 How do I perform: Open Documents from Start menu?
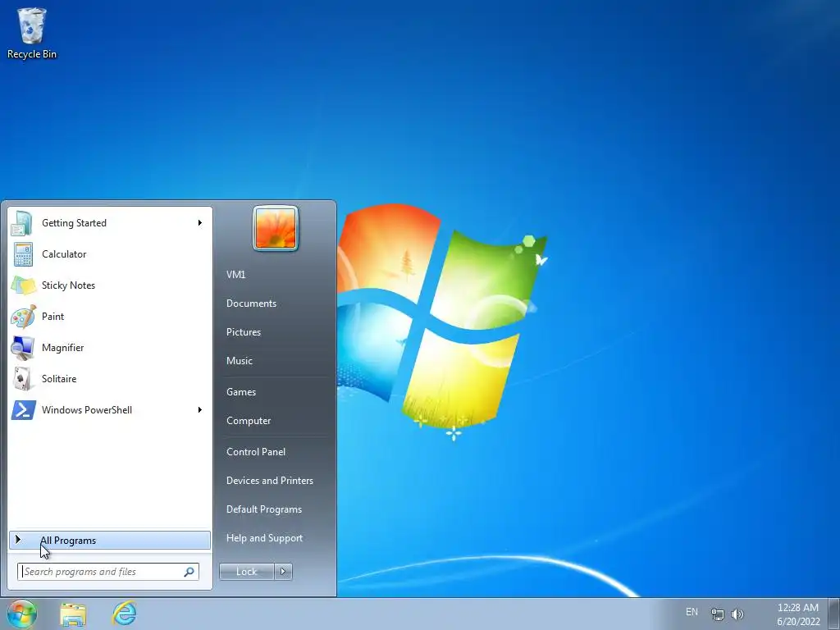[251, 304]
